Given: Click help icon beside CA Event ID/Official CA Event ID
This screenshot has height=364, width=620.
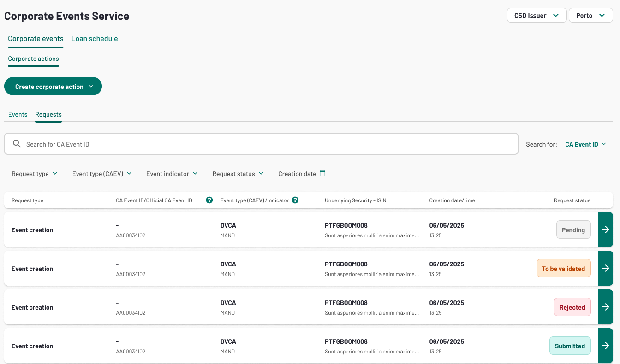Looking at the screenshot, I should tap(209, 200).
